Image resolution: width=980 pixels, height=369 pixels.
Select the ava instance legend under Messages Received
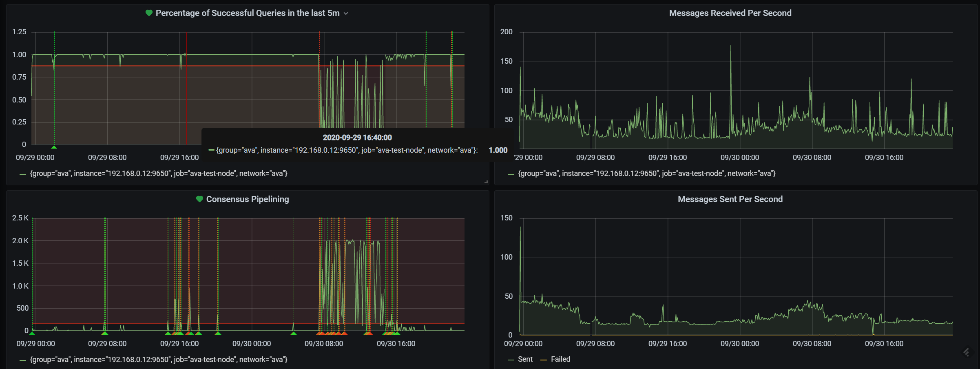click(x=646, y=173)
